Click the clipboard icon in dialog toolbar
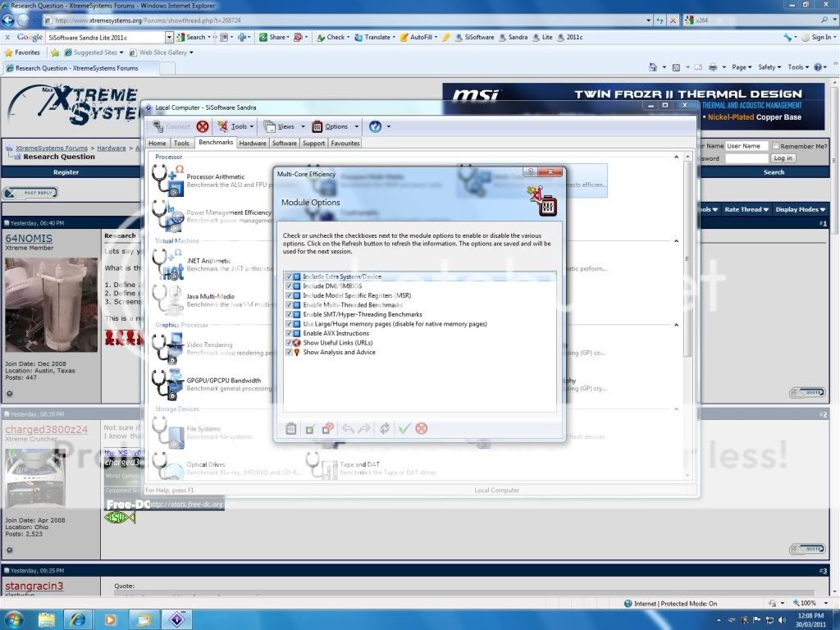The image size is (840, 630). tap(291, 428)
